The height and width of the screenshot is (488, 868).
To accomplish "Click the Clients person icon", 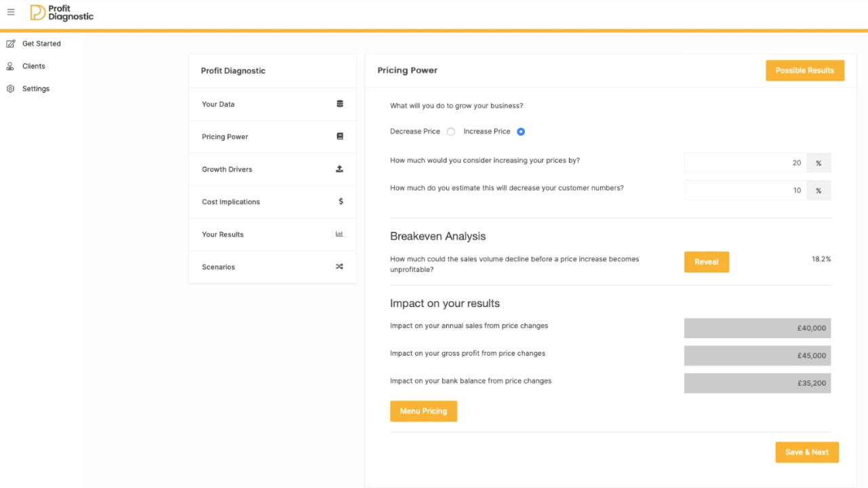I will [10, 66].
